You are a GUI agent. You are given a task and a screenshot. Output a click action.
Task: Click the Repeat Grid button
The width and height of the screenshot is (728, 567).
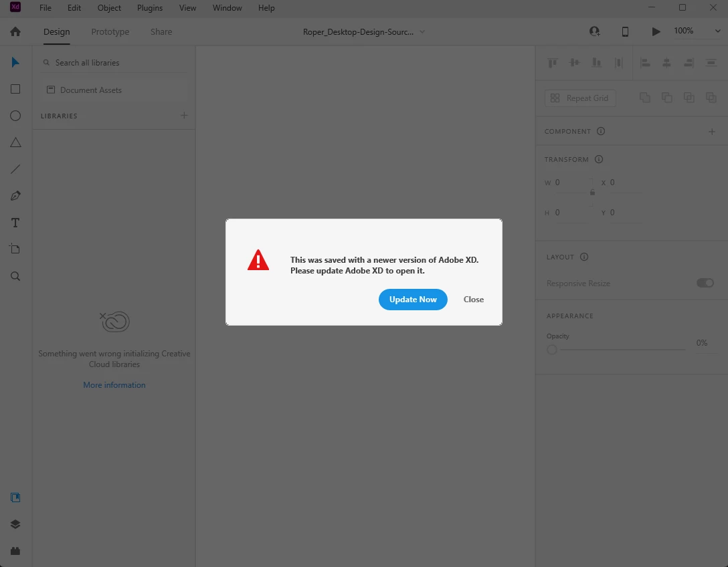580,98
